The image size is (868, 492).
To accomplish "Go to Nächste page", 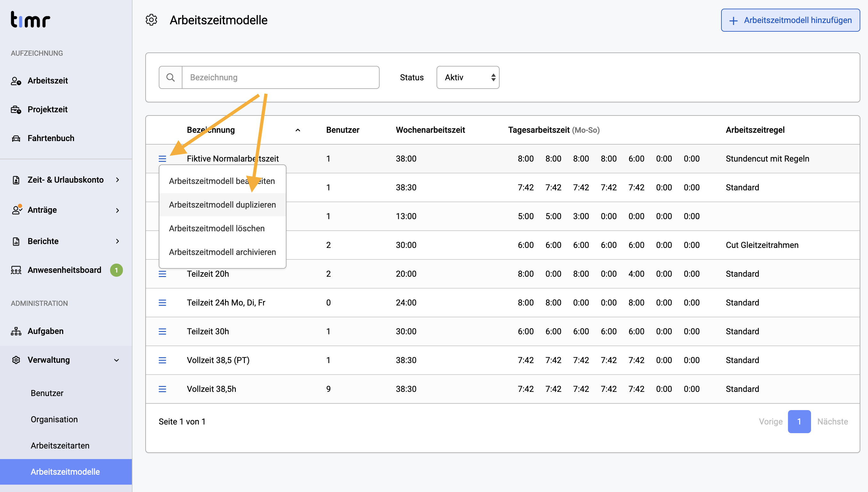I will click(x=832, y=422).
